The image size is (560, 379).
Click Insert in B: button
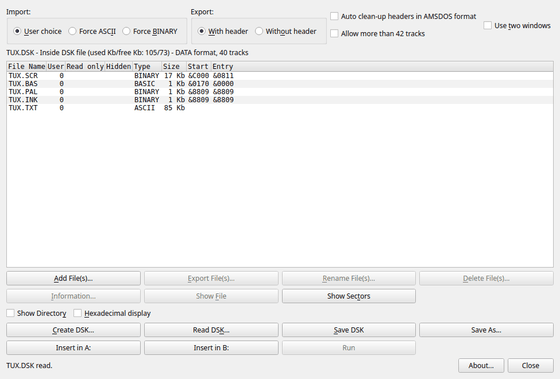(x=211, y=348)
